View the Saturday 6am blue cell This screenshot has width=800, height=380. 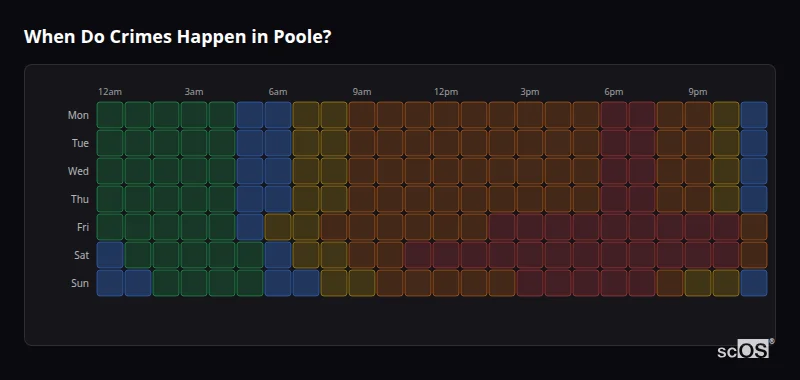coord(278,255)
